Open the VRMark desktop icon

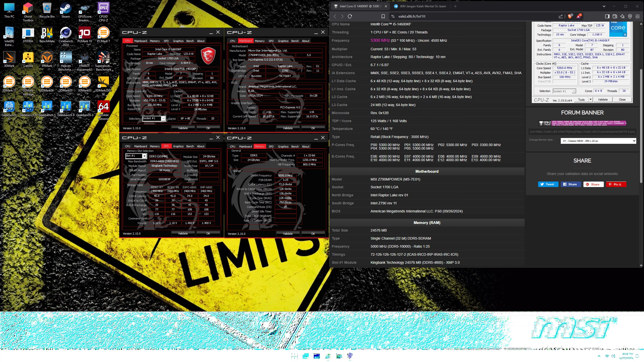coord(47,60)
